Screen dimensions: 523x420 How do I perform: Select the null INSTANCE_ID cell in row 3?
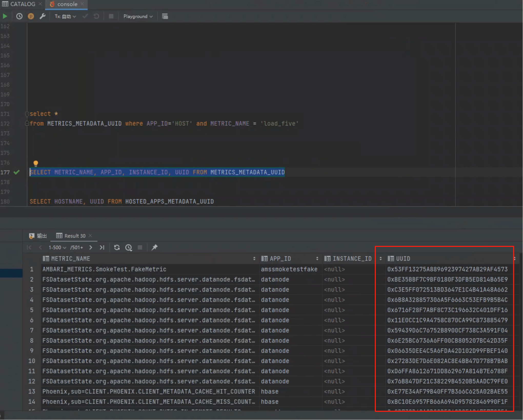point(354,290)
